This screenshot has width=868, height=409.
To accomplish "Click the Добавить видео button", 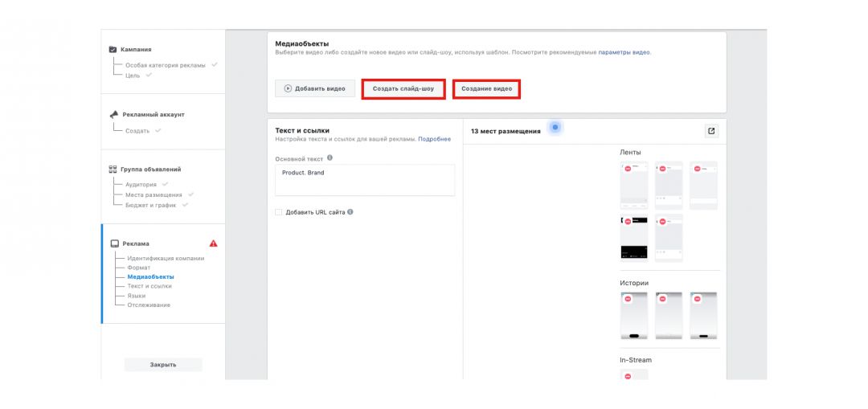I will click(x=315, y=88).
